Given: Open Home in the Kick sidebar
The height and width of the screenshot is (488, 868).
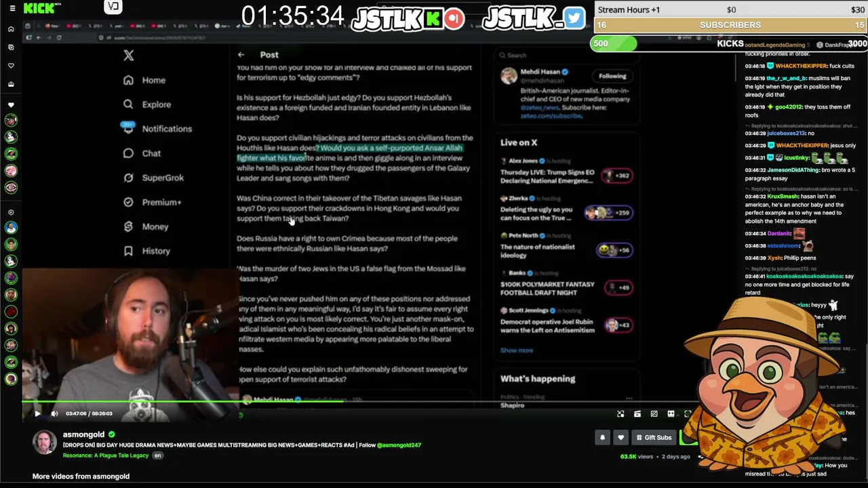Looking at the screenshot, I should click(x=11, y=29).
